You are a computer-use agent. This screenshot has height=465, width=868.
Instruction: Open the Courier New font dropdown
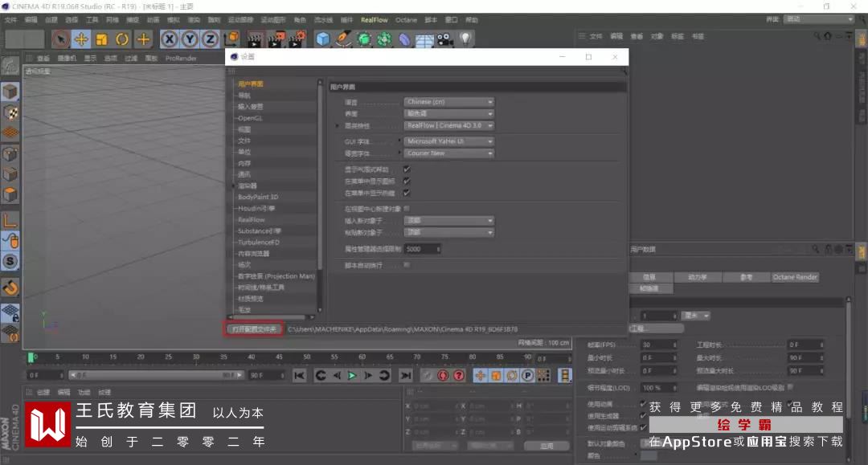click(449, 153)
